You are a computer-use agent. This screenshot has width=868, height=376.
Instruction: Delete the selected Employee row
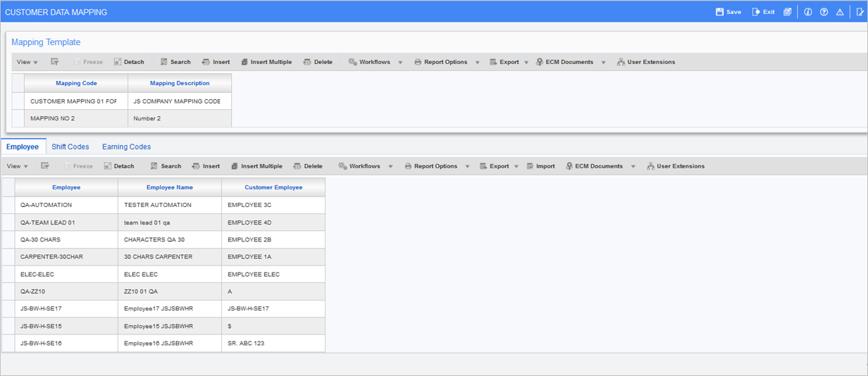[308, 166]
